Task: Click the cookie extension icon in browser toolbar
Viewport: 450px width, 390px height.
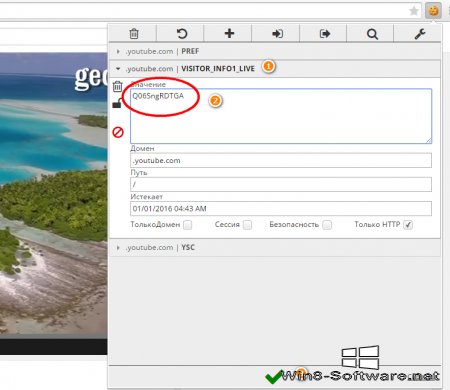Action: tap(433, 11)
